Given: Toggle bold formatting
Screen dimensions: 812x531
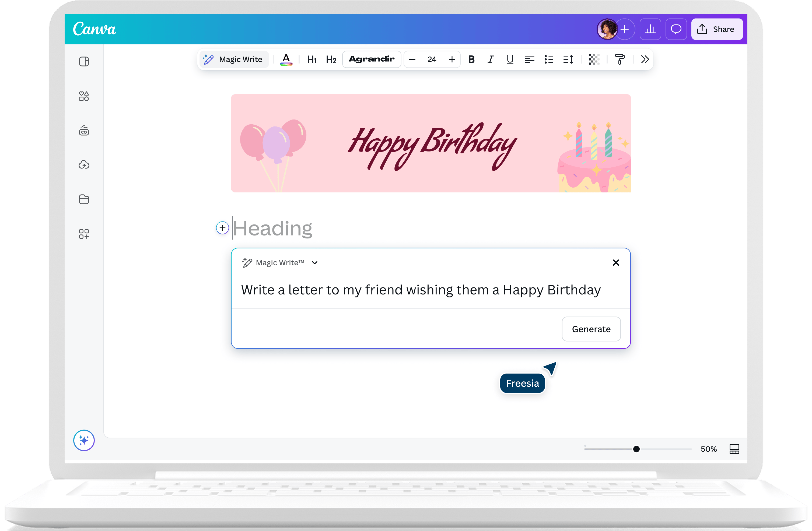Looking at the screenshot, I should click(x=471, y=60).
